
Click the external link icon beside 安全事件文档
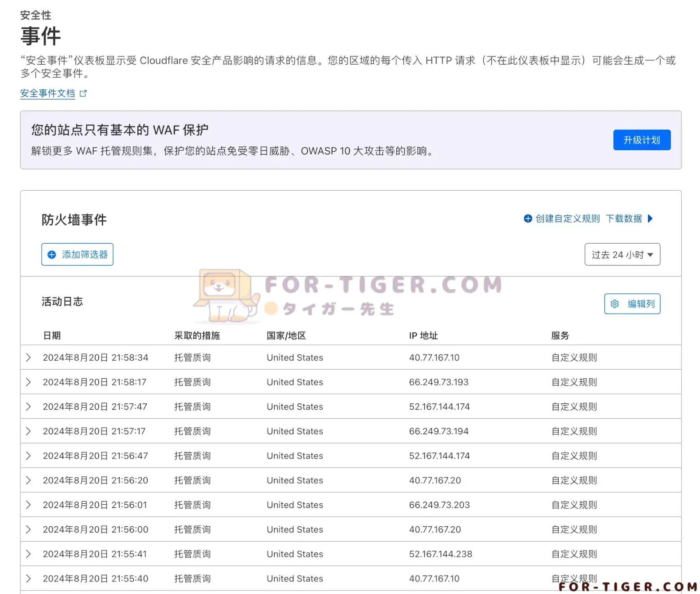(x=83, y=93)
